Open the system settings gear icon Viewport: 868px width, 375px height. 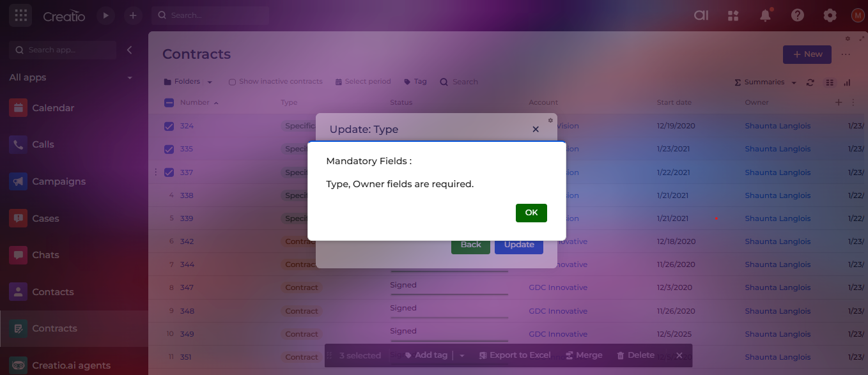tap(830, 16)
